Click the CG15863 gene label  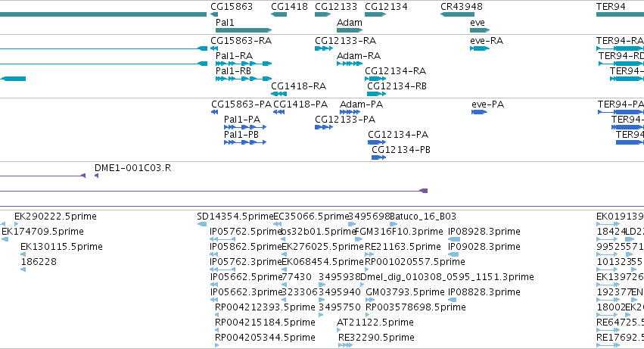tap(232, 7)
